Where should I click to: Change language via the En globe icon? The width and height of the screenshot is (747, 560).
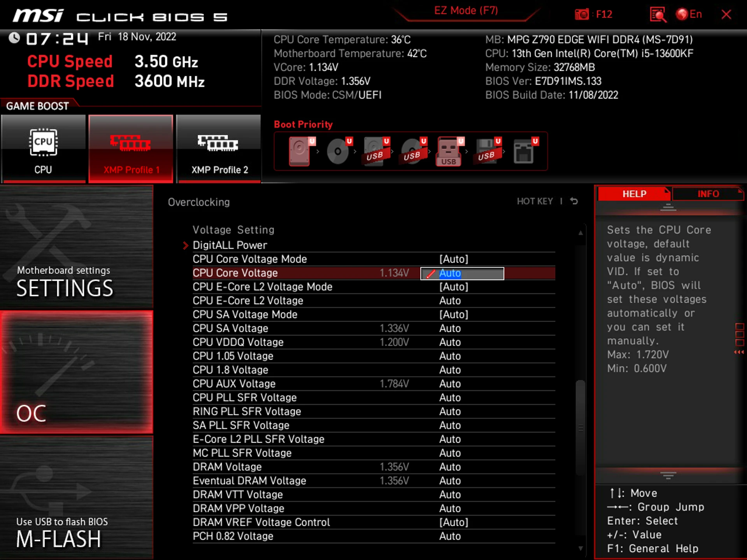pyautogui.click(x=689, y=14)
